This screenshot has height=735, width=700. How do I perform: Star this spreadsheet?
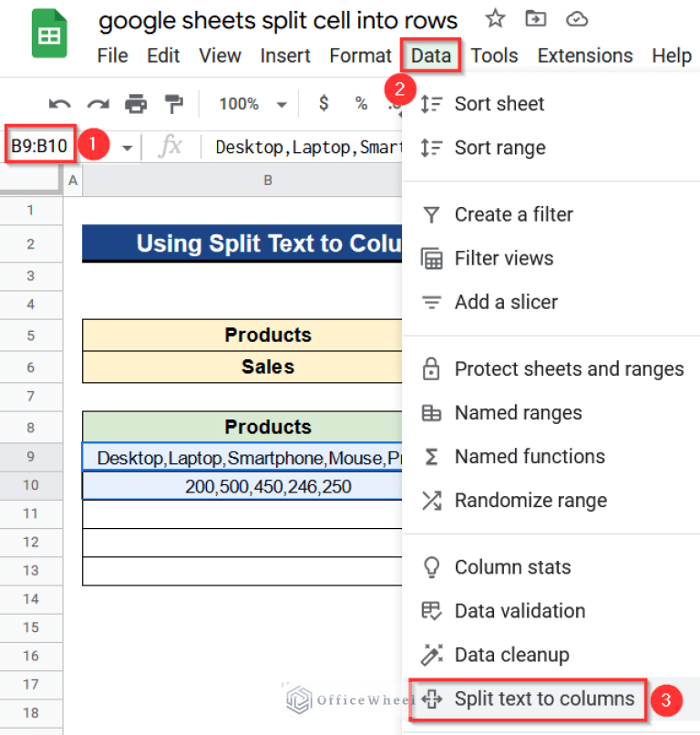click(495, 19)
